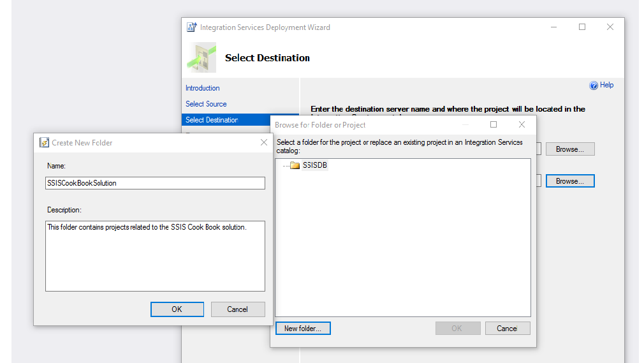Click the Help question mark icon

(594, 85)
